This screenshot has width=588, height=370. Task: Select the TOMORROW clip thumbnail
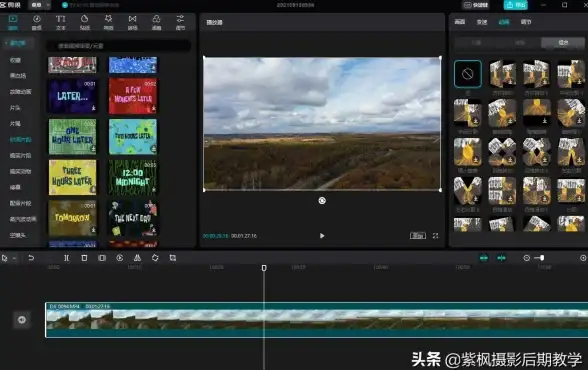coord(72,218)
